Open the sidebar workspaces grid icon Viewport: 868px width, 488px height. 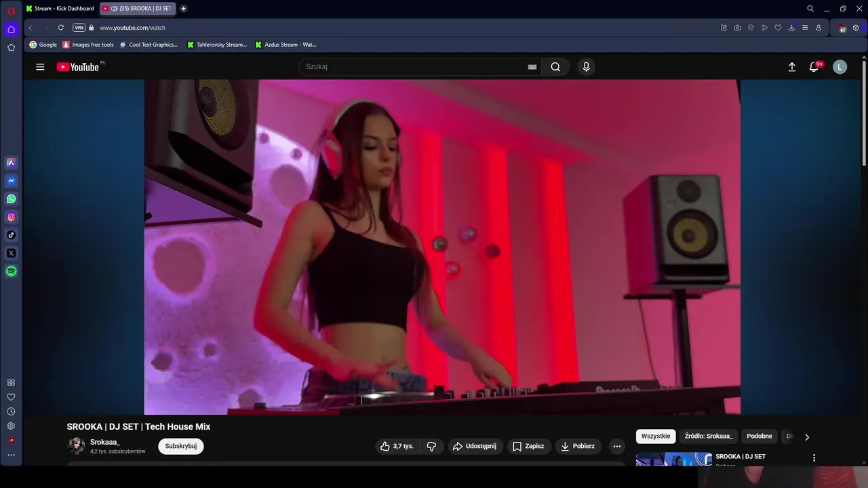(x=11, y=382)
